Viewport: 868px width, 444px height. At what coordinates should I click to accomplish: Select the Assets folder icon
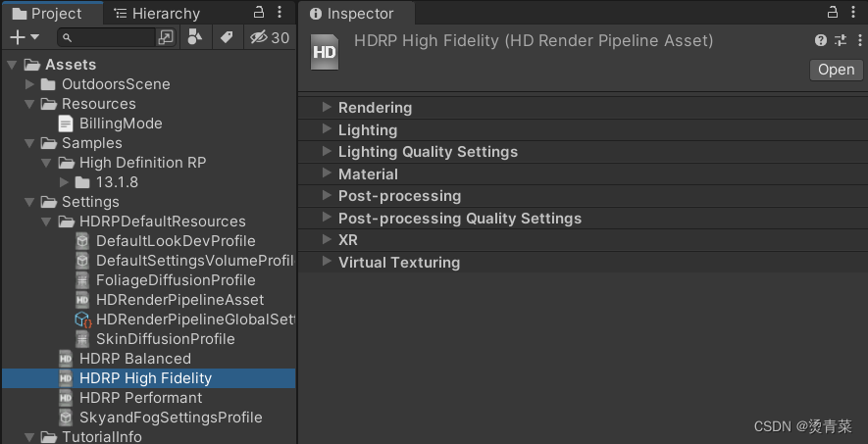(x=32, y=65)
